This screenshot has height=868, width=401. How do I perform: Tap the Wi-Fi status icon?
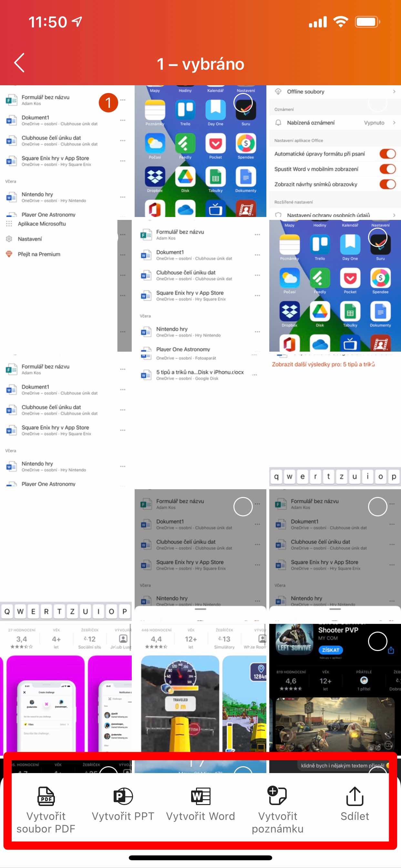(341, 22)
